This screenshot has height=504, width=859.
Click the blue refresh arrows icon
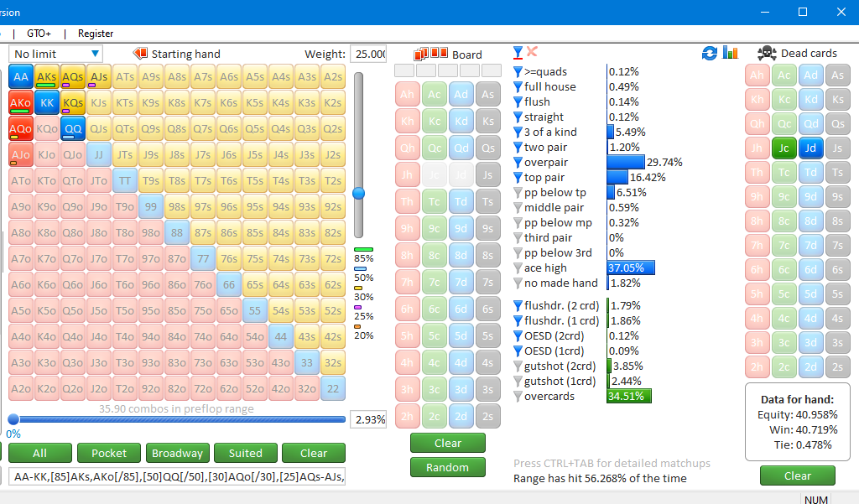click(x=710, y=53)
